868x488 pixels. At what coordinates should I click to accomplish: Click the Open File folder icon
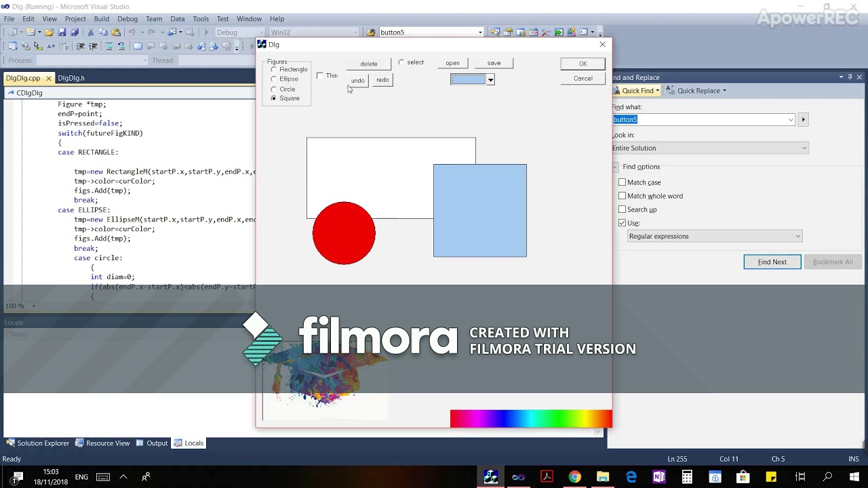[49, 32]
